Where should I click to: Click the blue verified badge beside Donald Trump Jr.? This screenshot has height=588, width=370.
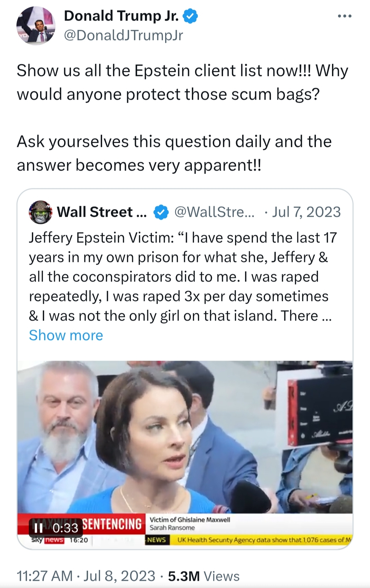pos(190,16)
